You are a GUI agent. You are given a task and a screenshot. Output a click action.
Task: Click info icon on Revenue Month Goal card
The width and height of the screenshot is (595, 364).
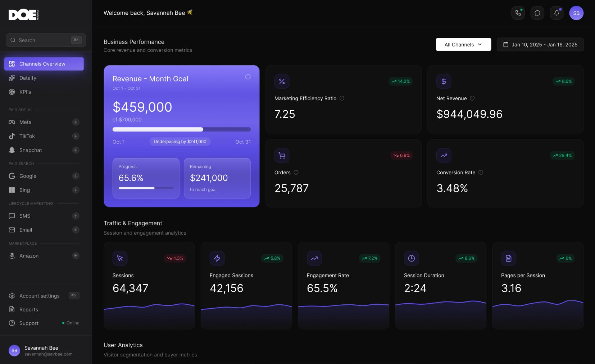[x=248, y=77]
